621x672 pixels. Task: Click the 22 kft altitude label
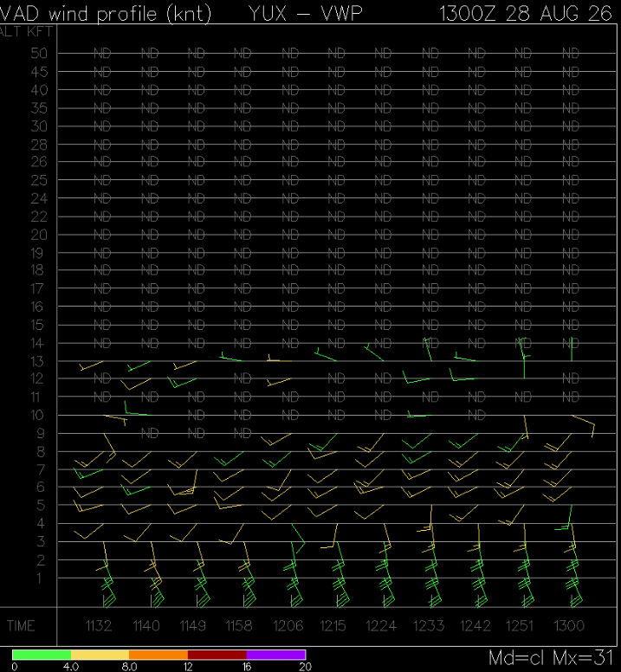coord(39,216)
